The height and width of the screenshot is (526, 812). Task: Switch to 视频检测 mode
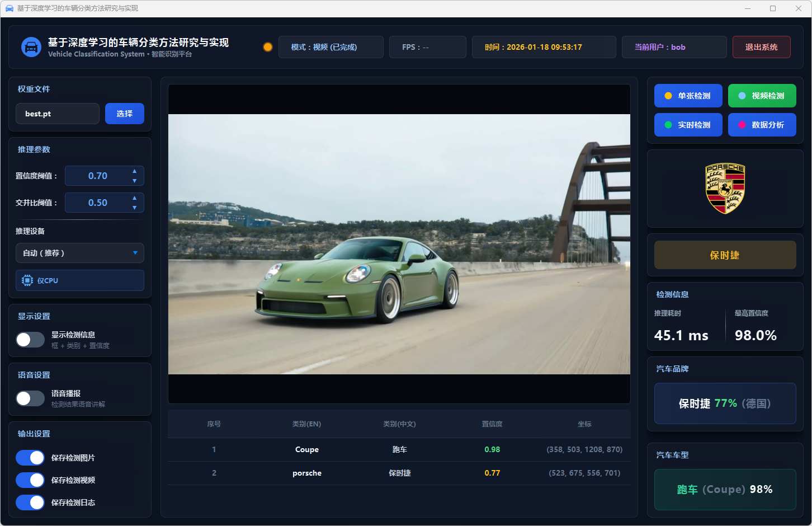coord(762,96)
